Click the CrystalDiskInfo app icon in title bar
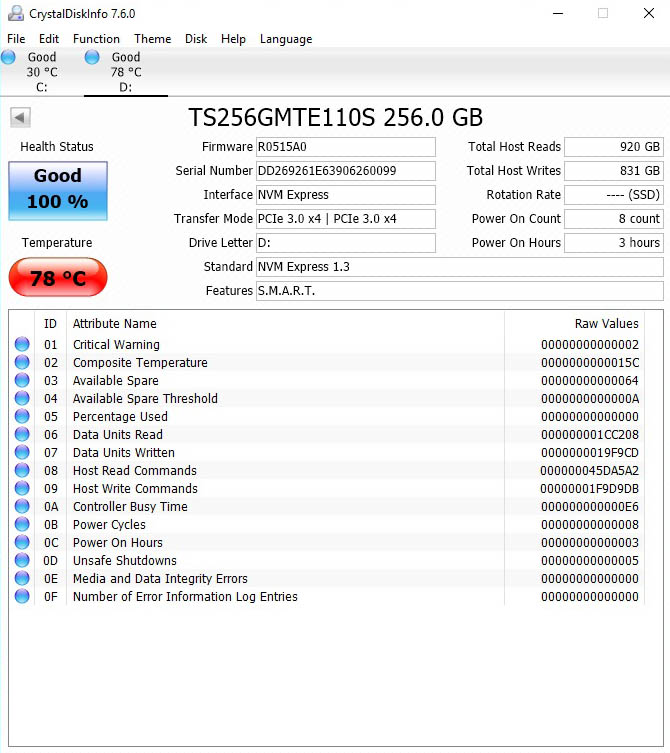This screenshot has height=753, width=670. click(x=15, y=13)
